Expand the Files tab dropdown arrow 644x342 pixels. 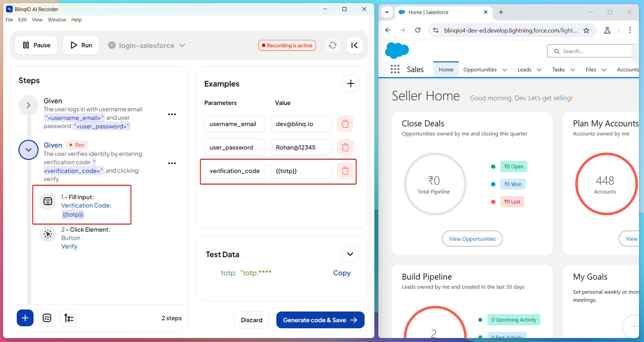(x=604, y=70)
